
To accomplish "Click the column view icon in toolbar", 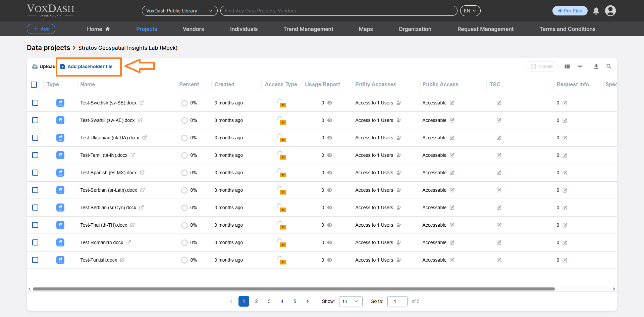I will 567,66.
